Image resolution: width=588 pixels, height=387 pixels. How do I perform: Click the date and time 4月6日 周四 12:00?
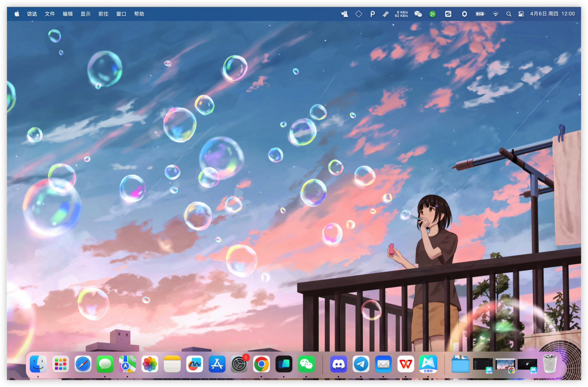click(552, 14)
